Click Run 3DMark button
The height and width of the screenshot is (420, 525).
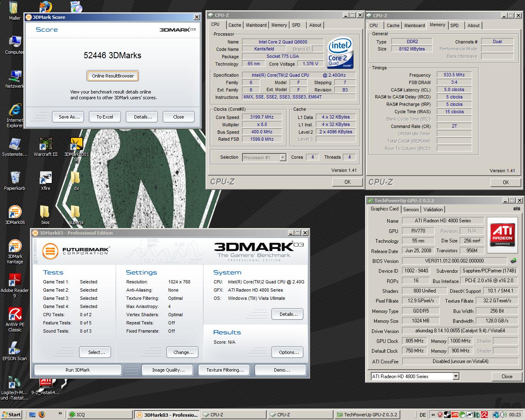[x=78, y=370]
